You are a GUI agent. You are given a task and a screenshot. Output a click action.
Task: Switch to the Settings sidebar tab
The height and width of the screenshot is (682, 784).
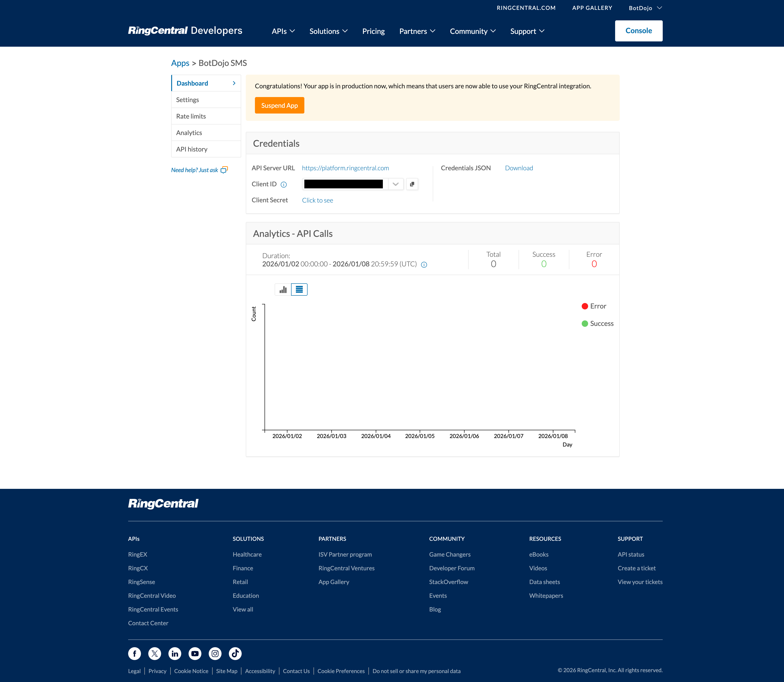click(187, 99)
